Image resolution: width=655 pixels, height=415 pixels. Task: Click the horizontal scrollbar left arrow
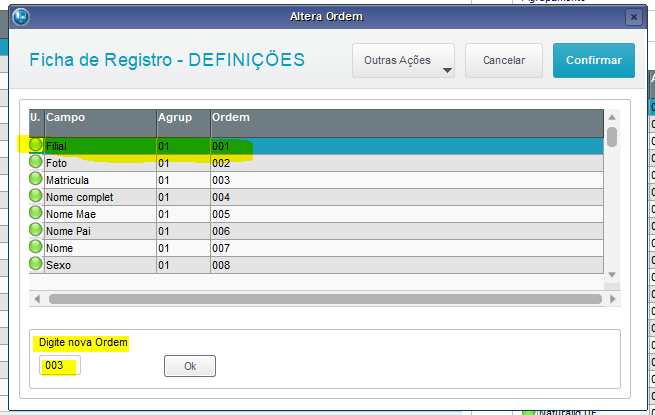(x=37, y=299)
